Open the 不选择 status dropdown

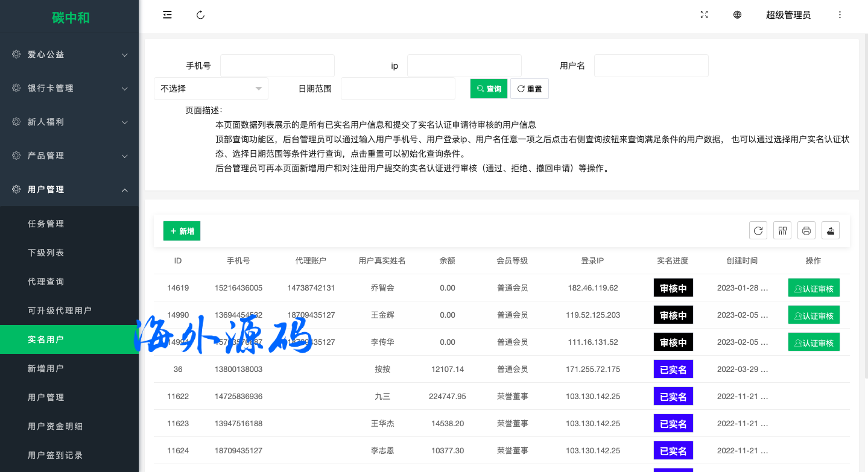tap(211, 89)
